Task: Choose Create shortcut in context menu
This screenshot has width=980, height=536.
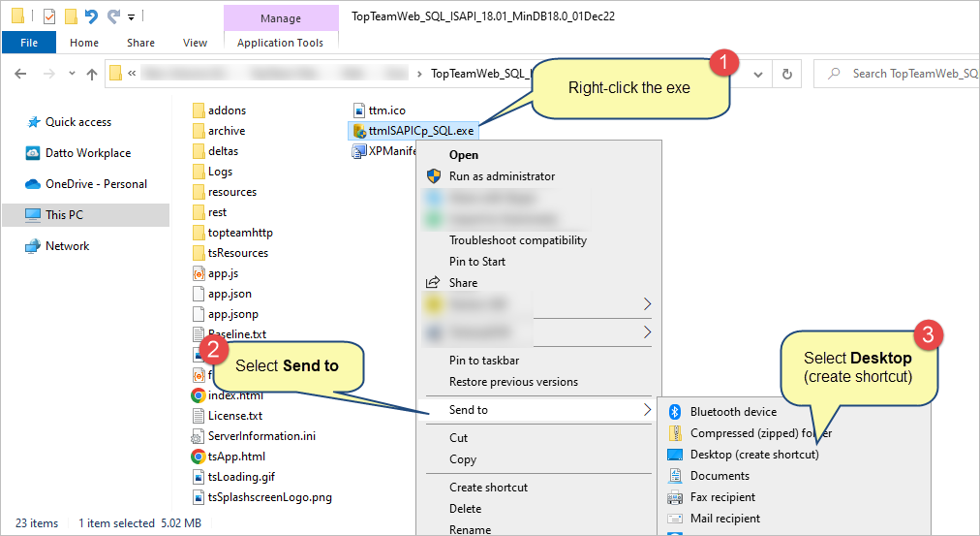Action: pyautogui.click(x=488, y=488)
